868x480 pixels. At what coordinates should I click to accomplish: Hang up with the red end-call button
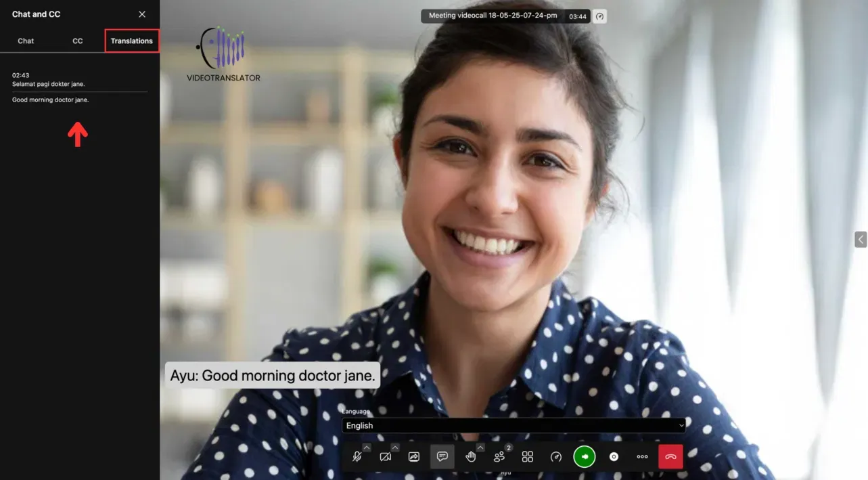670,457
